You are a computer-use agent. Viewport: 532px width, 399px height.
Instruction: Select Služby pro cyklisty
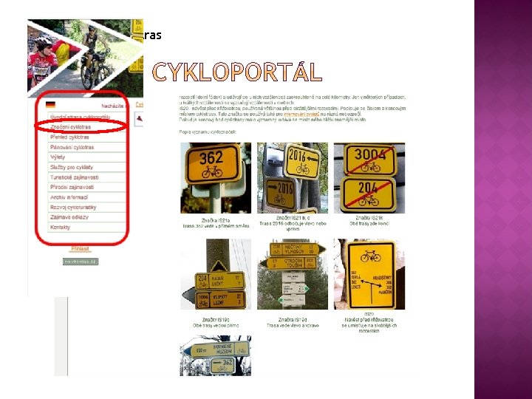pos(86,167)
